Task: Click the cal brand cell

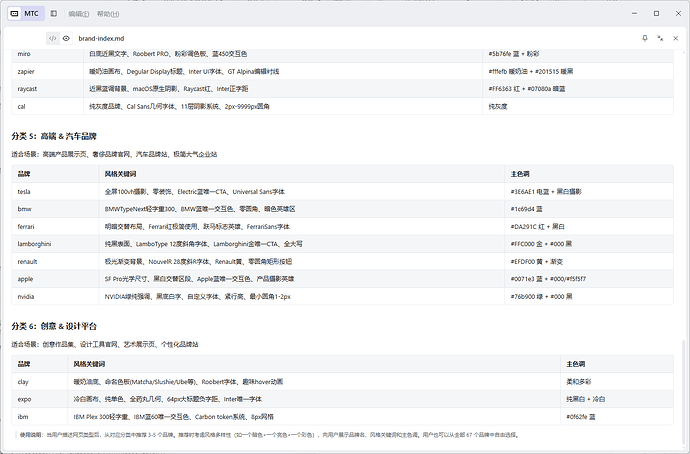Action: (48, 106)
